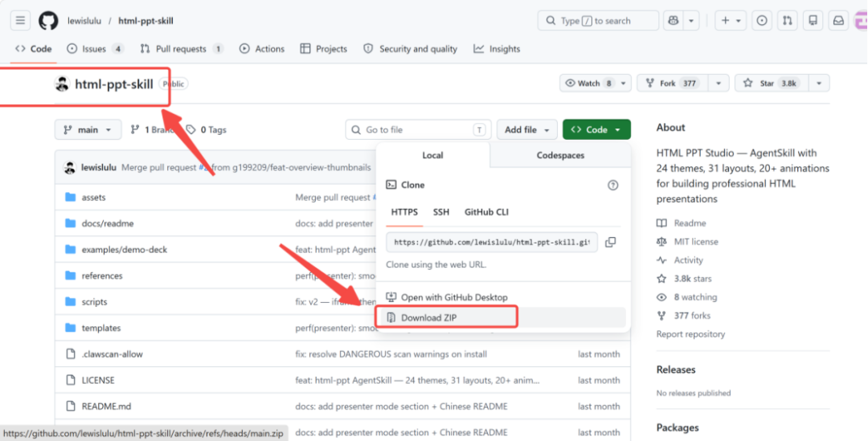Open the Add file dropdown
The width and height of the screenshot is (868, 441).
pos(526,129)
